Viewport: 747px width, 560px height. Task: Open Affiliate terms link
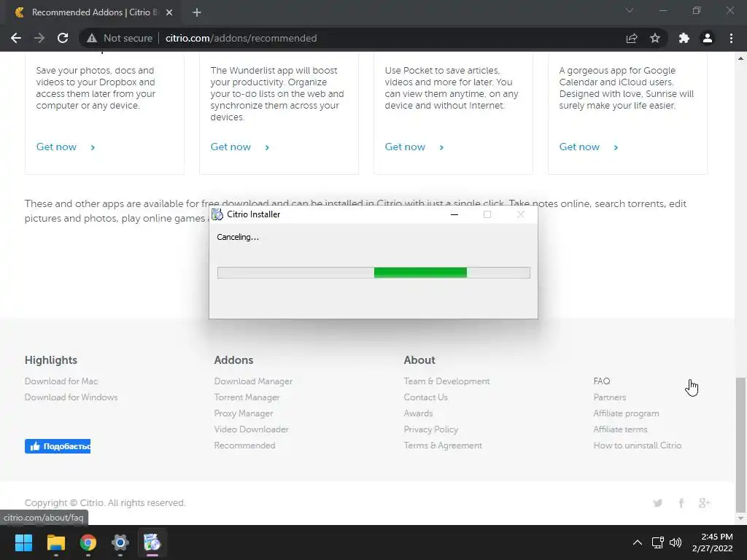pyautogui.click(x=620, y=429)
